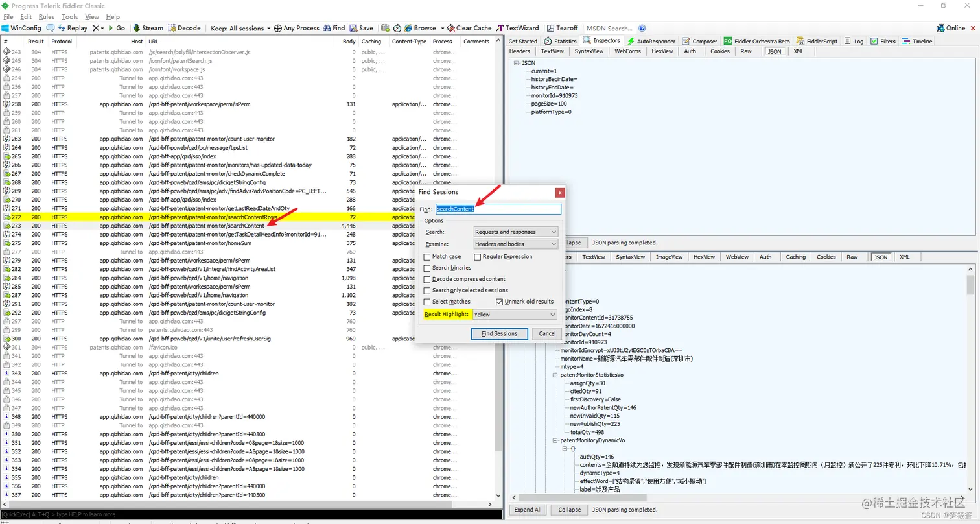980x524 pixels.
Task: Click the bottom Collapse button
Action: (x=569, y=510)
